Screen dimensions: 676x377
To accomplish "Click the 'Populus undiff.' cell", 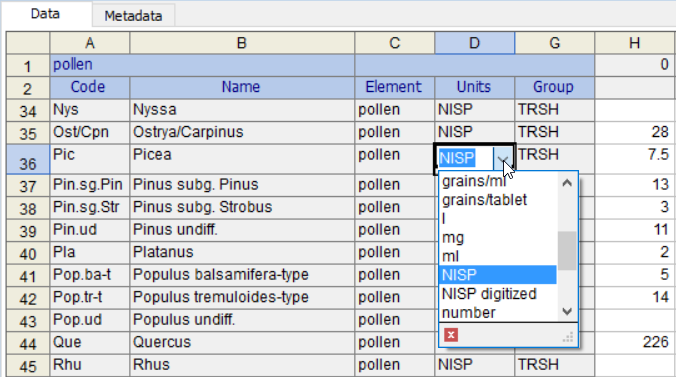I will (242, 320).
